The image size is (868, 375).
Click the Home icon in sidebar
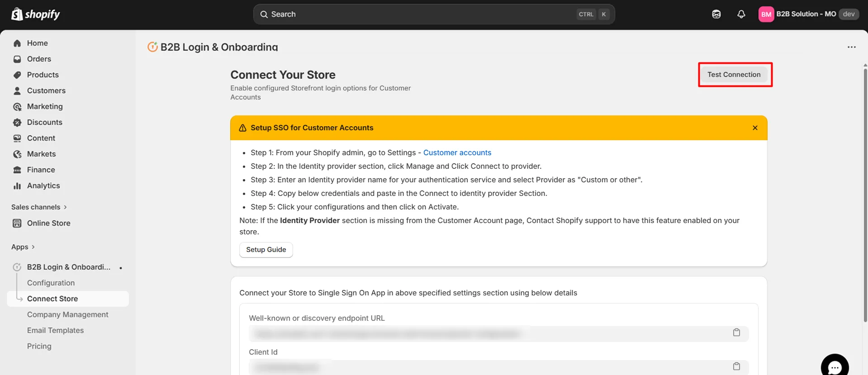point(17,43)
